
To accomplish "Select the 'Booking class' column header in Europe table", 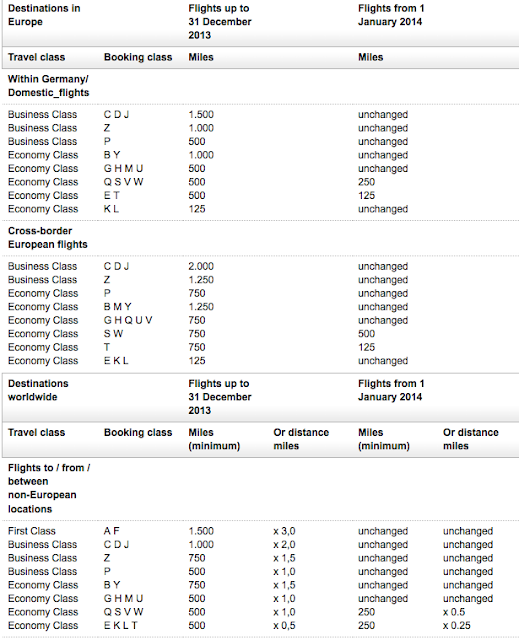I will 138,57.
